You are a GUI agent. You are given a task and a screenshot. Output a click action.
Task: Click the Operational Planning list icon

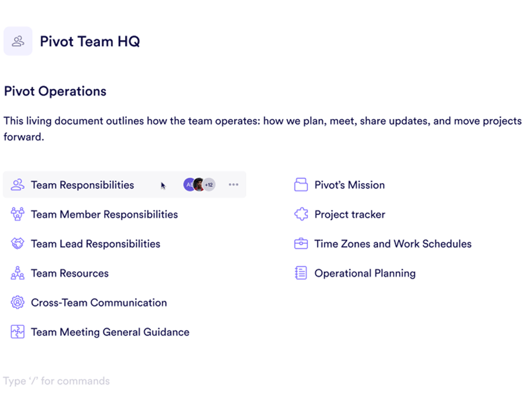click(301, 273)
